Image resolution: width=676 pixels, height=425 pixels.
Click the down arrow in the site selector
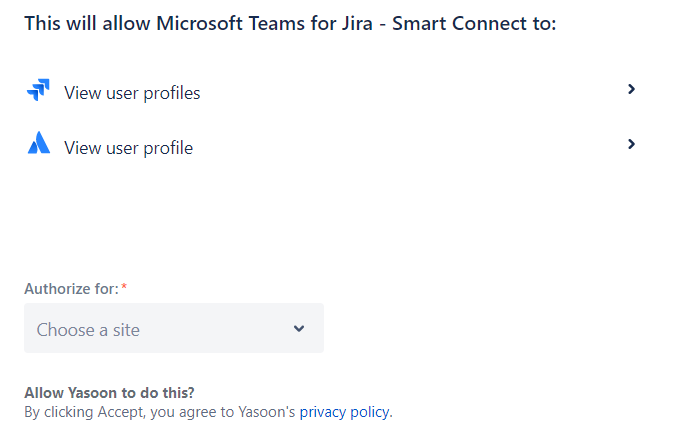[x=298, y=329]
